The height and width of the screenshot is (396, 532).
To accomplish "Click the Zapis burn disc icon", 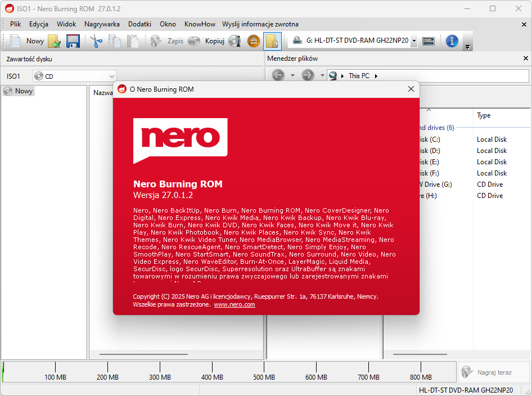I will [156, 41].
